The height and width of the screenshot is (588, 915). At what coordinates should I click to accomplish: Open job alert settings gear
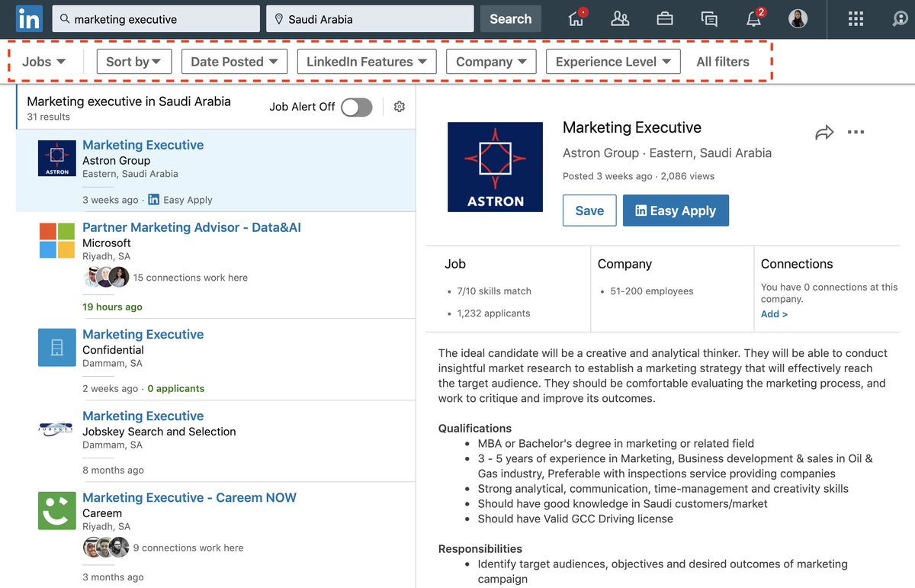tap(399, 107)
